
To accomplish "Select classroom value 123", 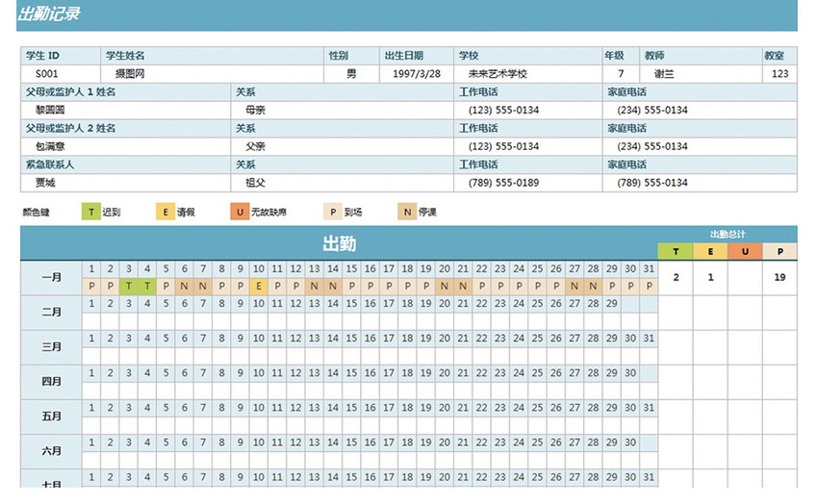I will [x=780, y=74].
